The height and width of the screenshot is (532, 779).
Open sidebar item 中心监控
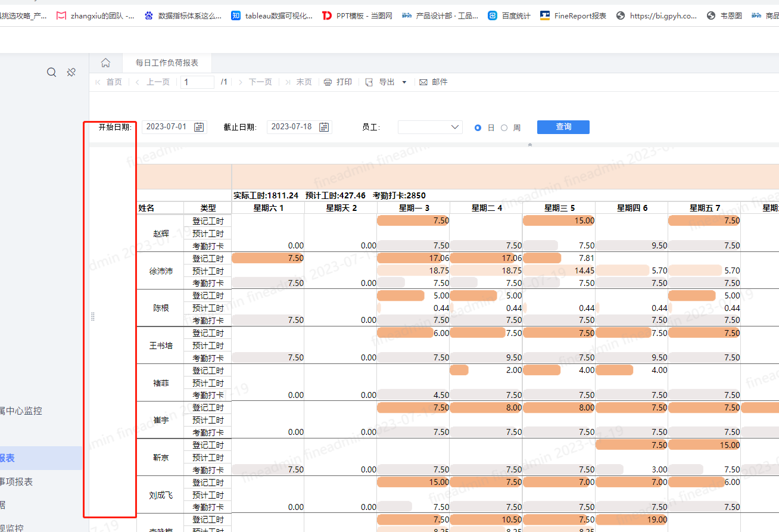point(21,410)
